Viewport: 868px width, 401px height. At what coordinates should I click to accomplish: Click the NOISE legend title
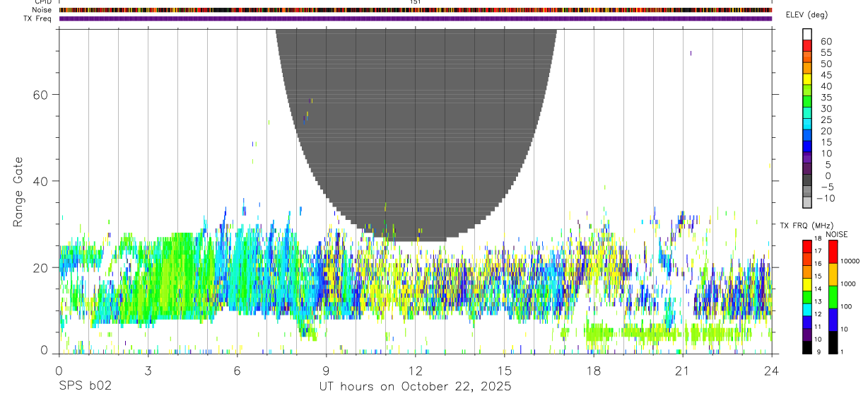pyautogui.click(x=836, y=234)
